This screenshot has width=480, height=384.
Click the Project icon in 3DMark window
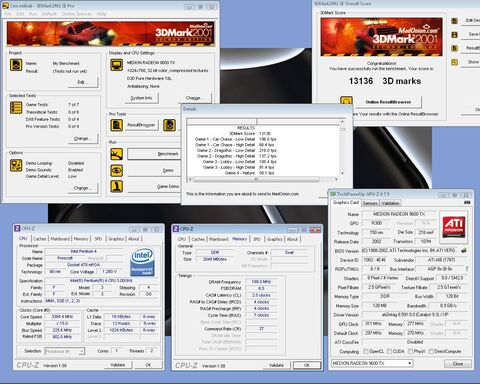pyautogui.click(x=16, y=65)
